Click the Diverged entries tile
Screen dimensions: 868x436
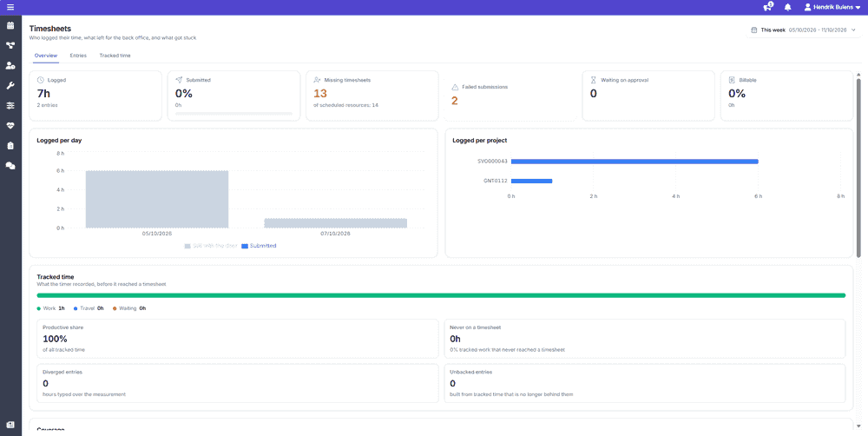click(238, 383)
